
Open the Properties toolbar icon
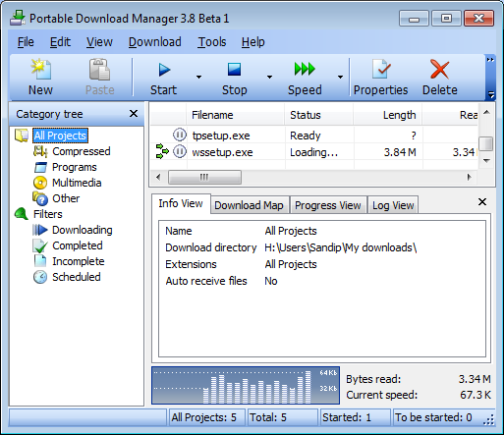[380, 69]
